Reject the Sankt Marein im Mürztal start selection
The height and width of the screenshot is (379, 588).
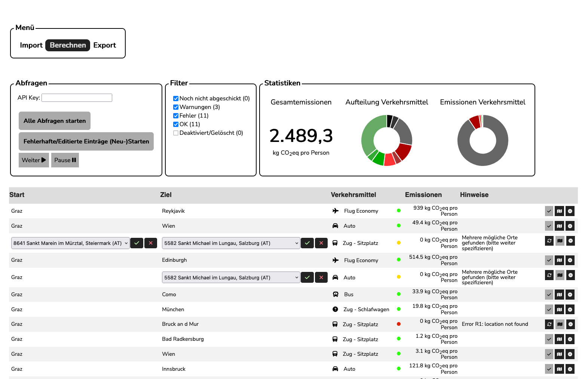tap(151, 243)
